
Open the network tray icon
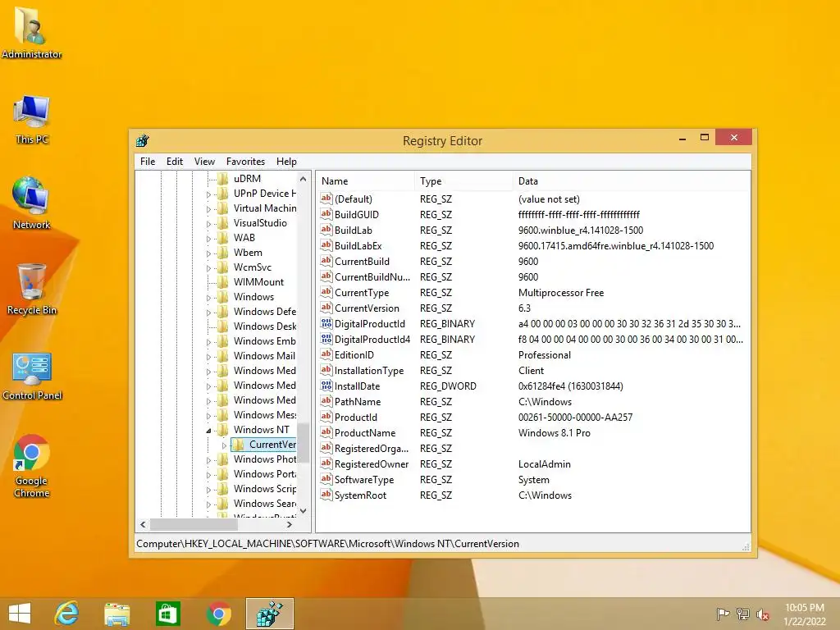pos(743,614)
